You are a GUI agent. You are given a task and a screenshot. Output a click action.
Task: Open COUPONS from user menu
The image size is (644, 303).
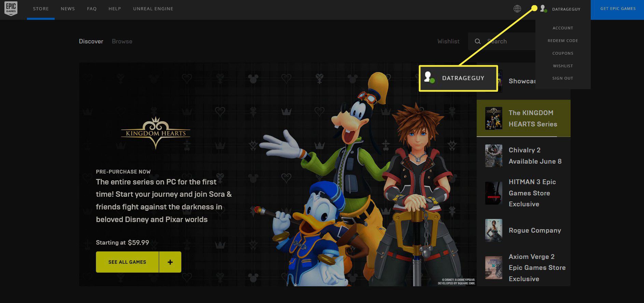[x=563, y=53]
